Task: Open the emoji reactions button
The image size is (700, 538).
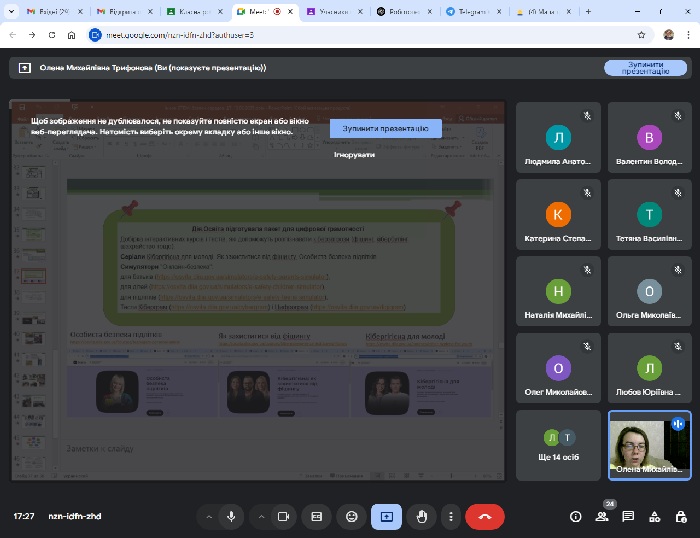Action: tap(351, 516)
